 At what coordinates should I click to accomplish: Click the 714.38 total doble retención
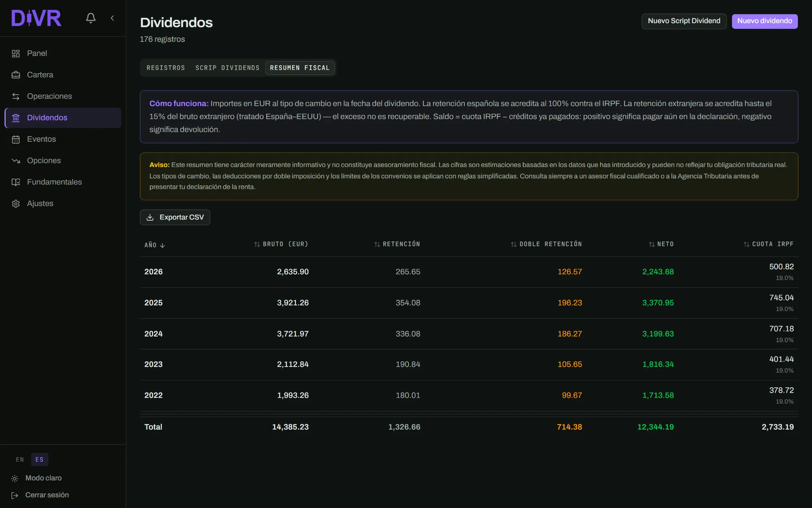[569, 427]
